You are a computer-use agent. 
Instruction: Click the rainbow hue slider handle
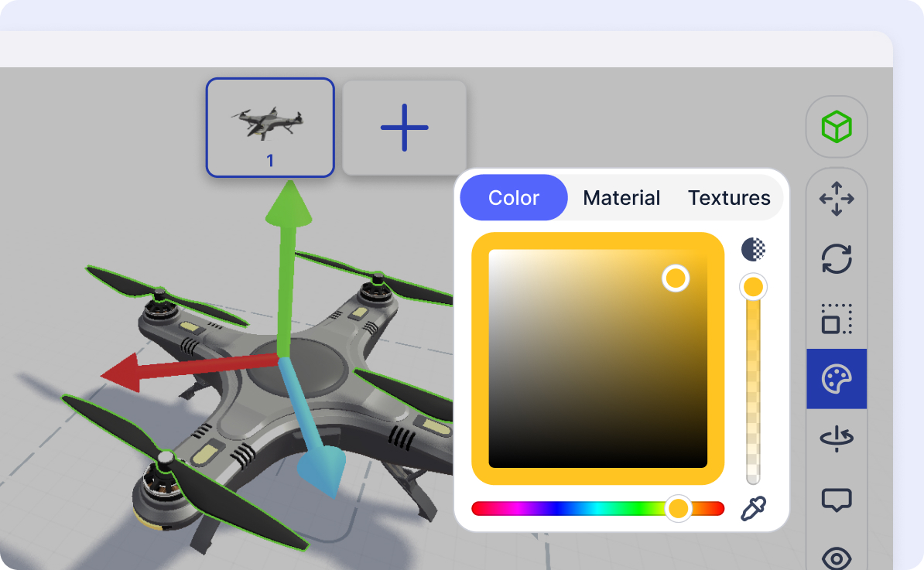(678, 508)
